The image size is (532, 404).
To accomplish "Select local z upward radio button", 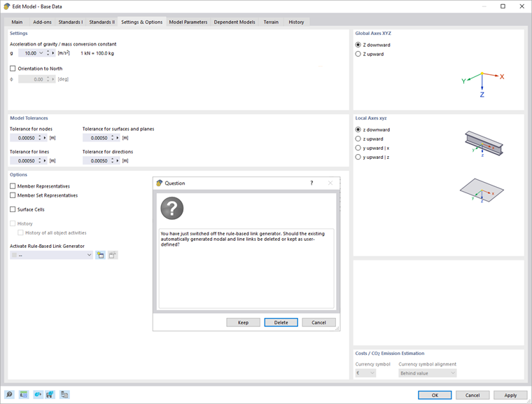I will coord(358,139).
